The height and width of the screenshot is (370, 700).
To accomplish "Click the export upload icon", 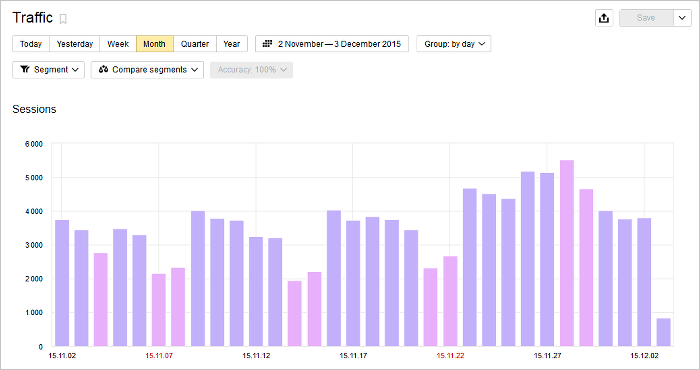I will click(x=604, y=18).
